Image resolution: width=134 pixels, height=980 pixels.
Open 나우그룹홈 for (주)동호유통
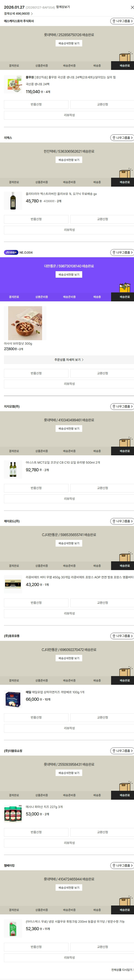point(122,636)
